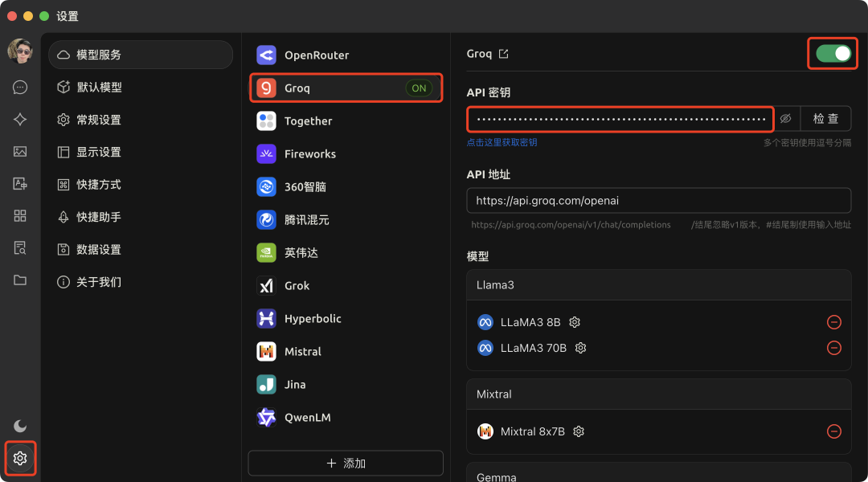The width and height of the screenshot is (868, 482).
Task: Open the knowledge base sidebar icon
Action: coord(20,248)
